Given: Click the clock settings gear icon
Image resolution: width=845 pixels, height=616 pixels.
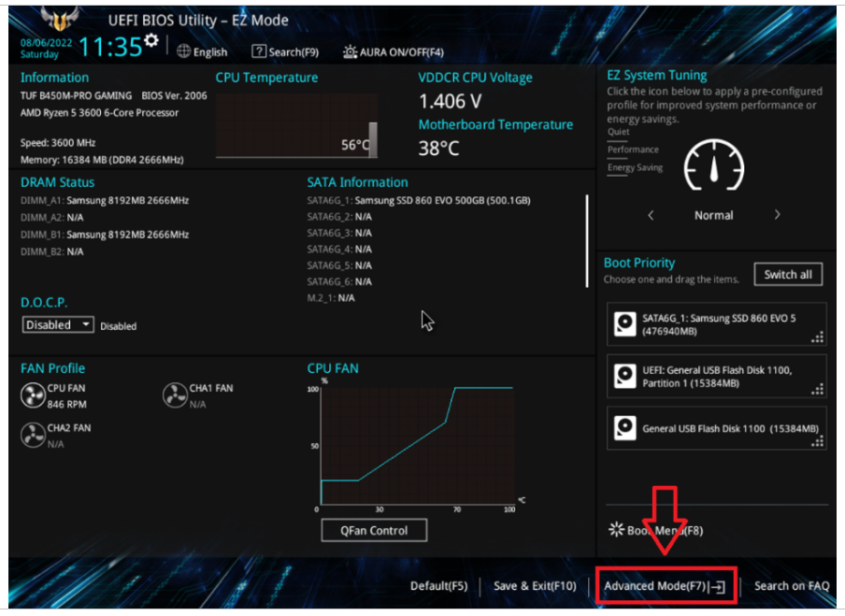Looking at the screenshot, I should [x=152, y=40].
